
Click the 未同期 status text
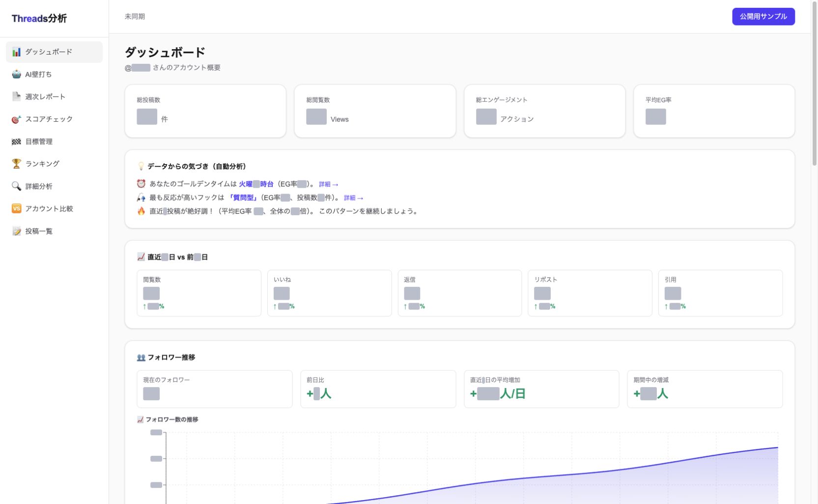135,16
